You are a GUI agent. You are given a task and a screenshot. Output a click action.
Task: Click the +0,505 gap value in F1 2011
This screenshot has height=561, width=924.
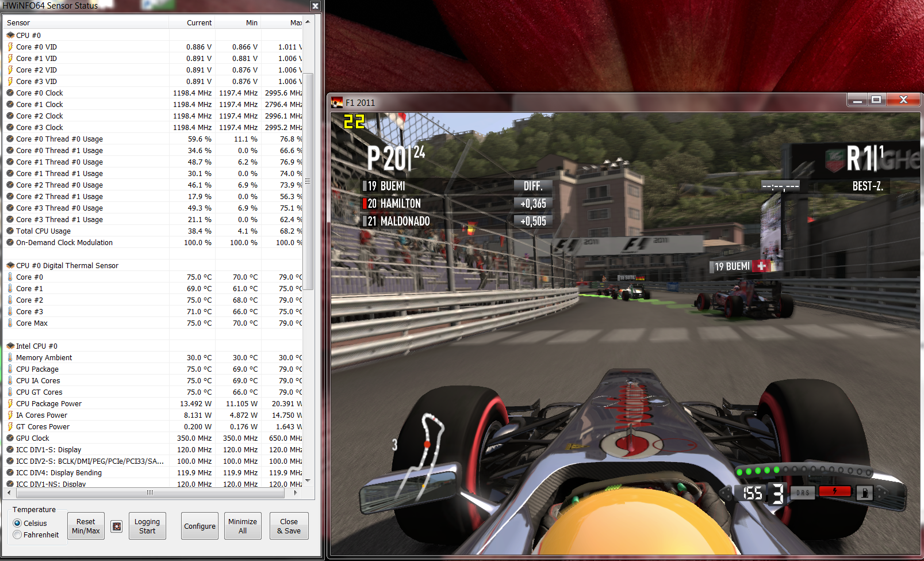[x=533, y=222]
